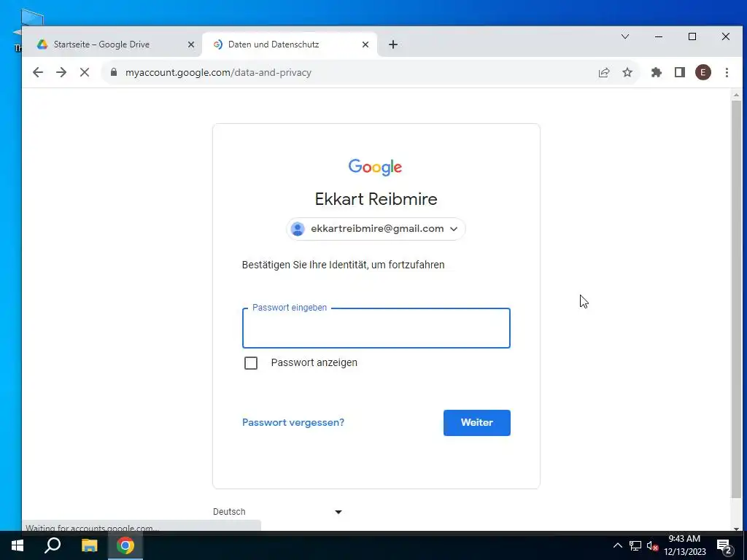Click the muted volume tray icon

pos(652,545)
